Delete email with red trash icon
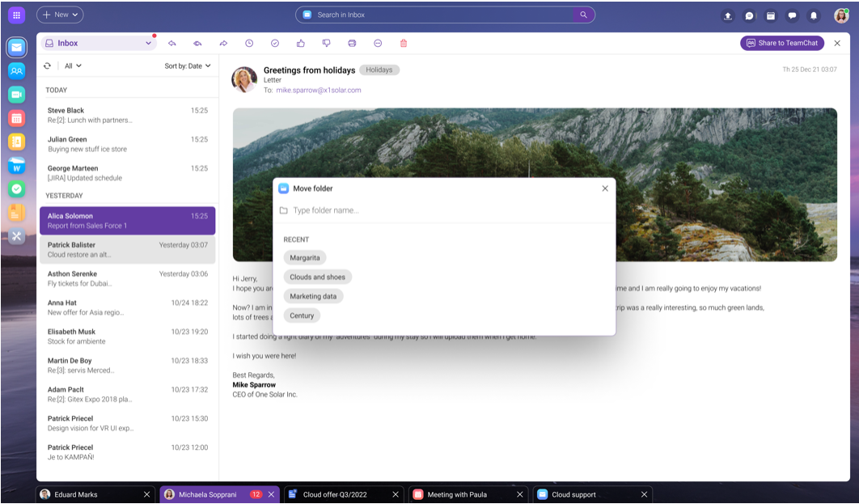 tap(404, 43)
